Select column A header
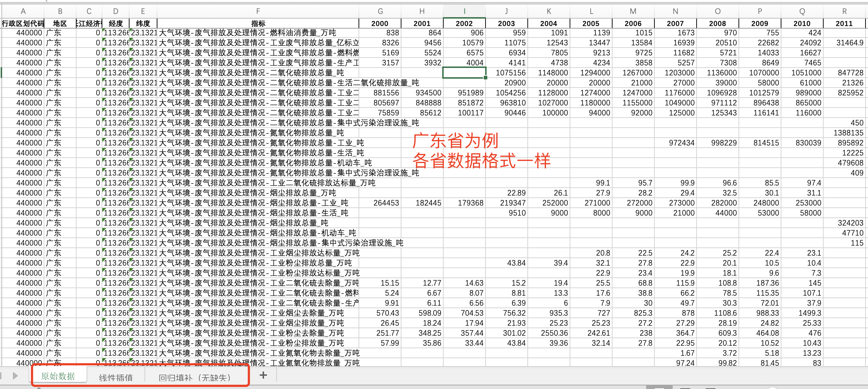 pos(23,11)
